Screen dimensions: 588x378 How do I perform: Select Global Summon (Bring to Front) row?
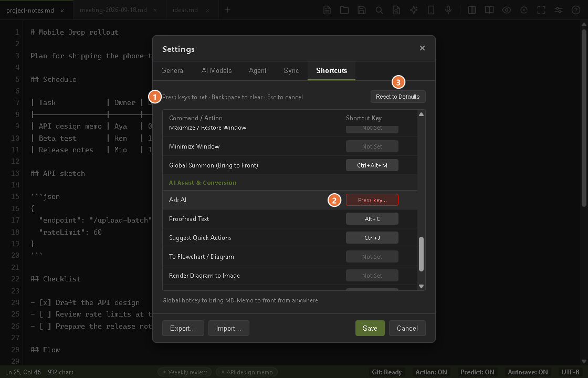pos(290,165)
